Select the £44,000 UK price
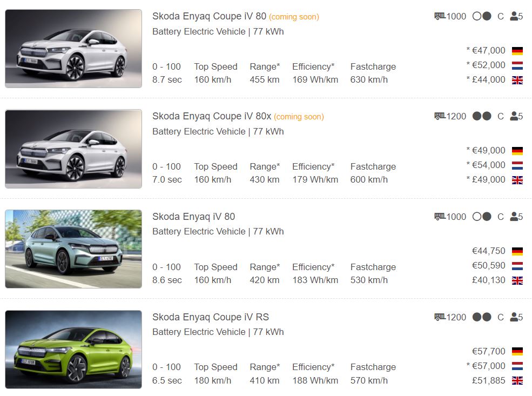532x396 pixels. coord(488,80)
